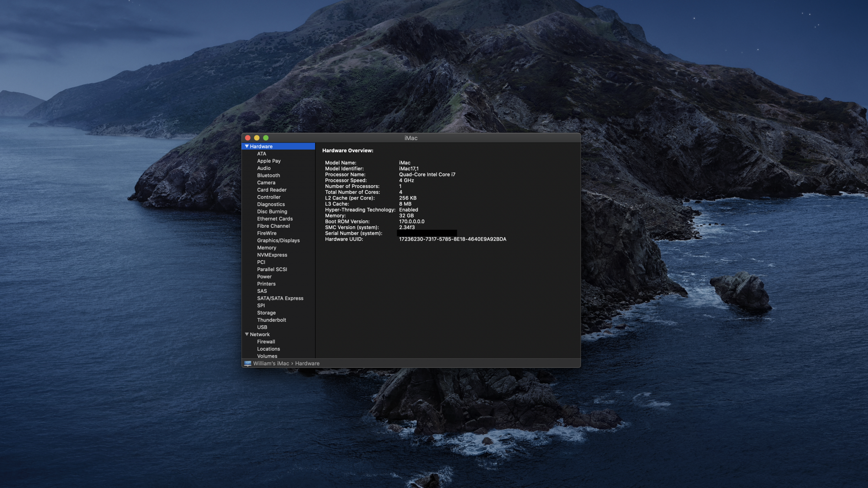
Task: Click William's iMac in path bar
Action: (x=271, y=364)
